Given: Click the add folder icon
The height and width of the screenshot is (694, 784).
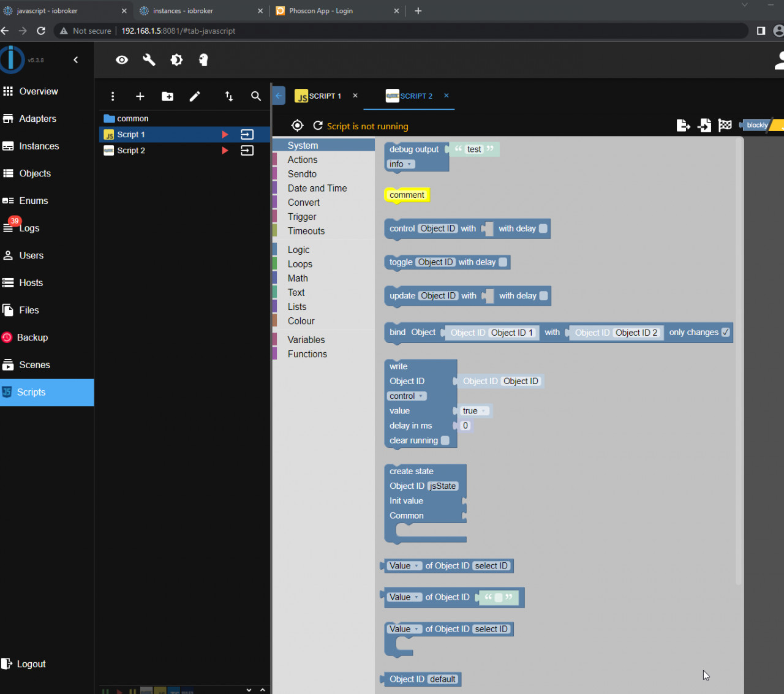Looking at the screenshot, I should 167,96.
